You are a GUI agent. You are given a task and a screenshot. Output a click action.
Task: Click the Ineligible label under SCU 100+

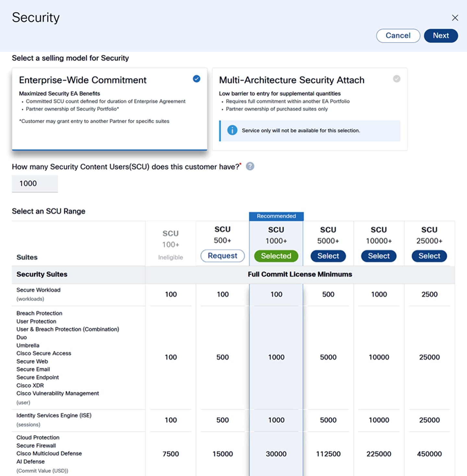[x=171, y=257]
